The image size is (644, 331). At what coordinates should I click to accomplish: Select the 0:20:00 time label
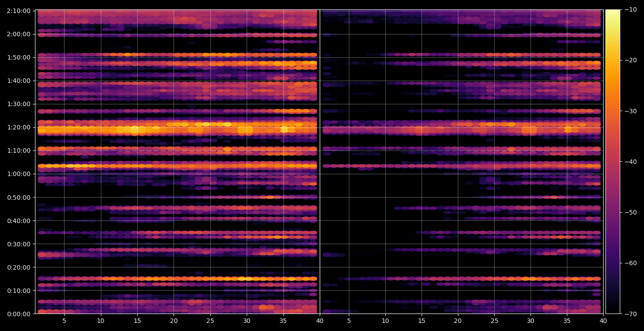pyautogui.click(x=18, y=267)
